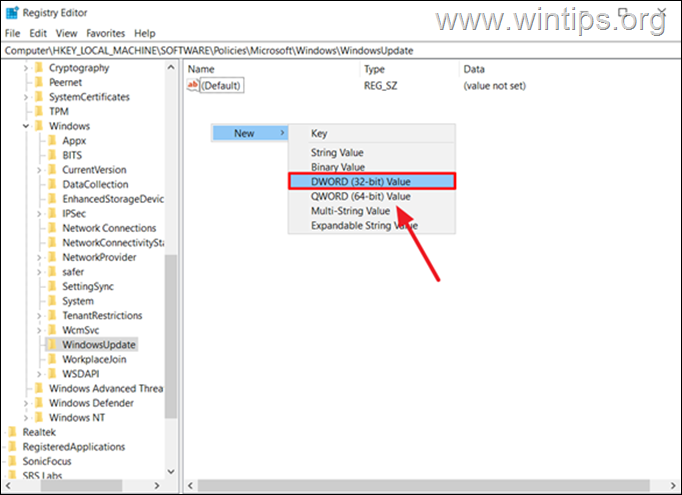This screenshot has width=682, height=495.
Task: Collapse the Windows tree node
Action: click(x=26, y=126)
